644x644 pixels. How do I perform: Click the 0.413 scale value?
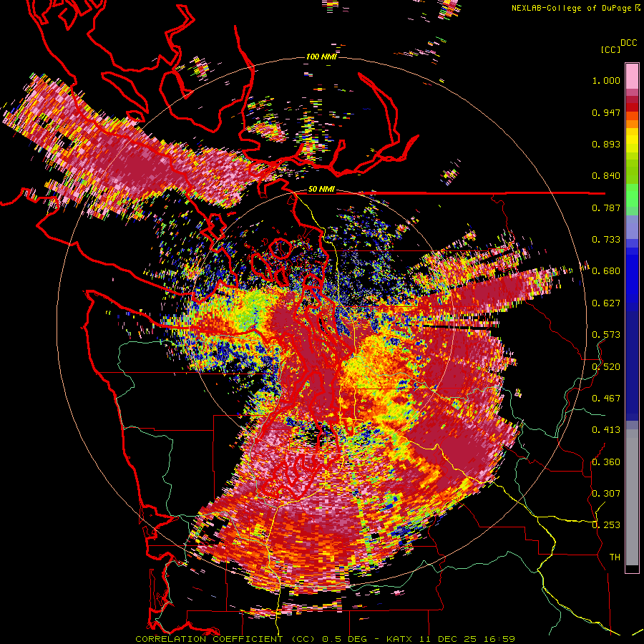[x=606, y=430]
